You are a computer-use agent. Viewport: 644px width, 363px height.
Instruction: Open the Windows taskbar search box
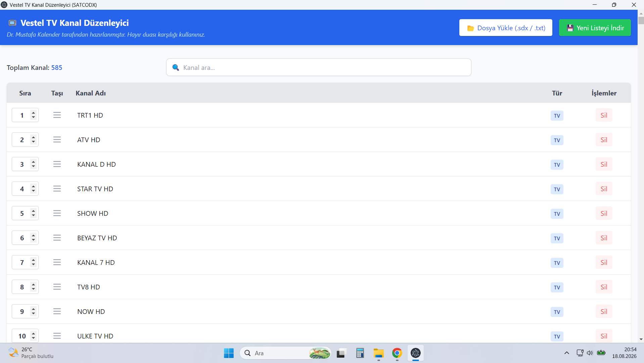point(285,353)
